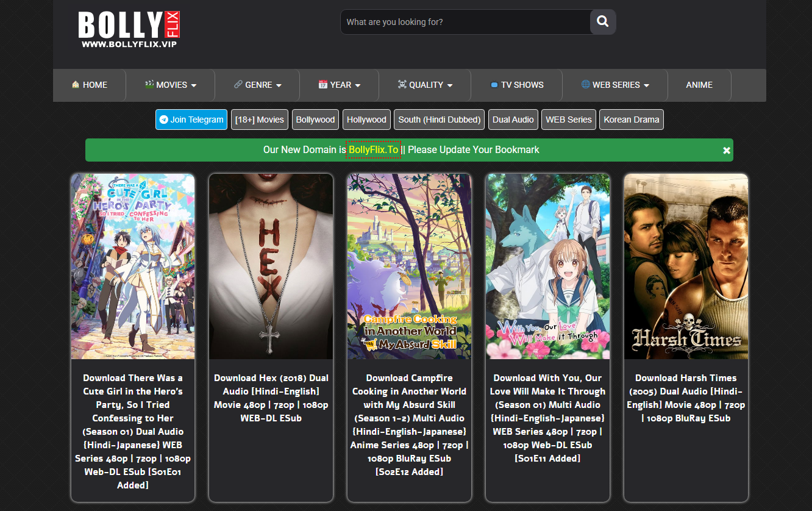Image resolution: width=812 pixels, height=511 pixels.
Task: Browse the Korean Drama category
Action: pyautogui.click(x=632, y=120)
